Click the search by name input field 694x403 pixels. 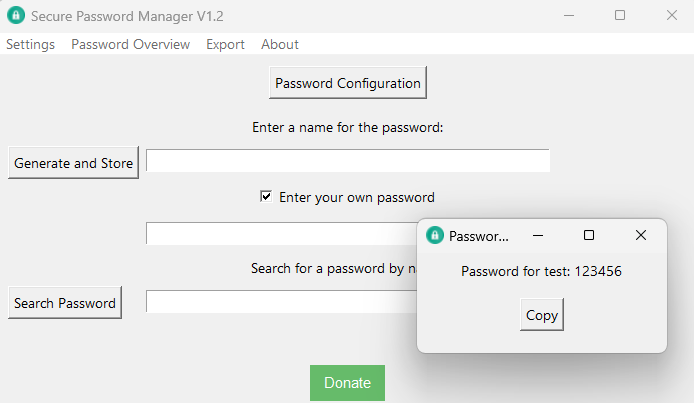pyautogui.click(x=280, y=301)
